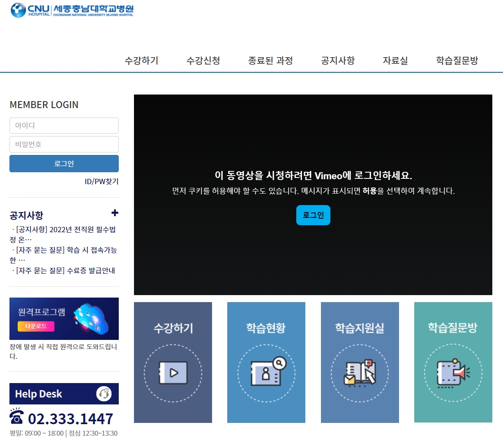
Task: Click the member 로그인 button
Action: (64, 164)
